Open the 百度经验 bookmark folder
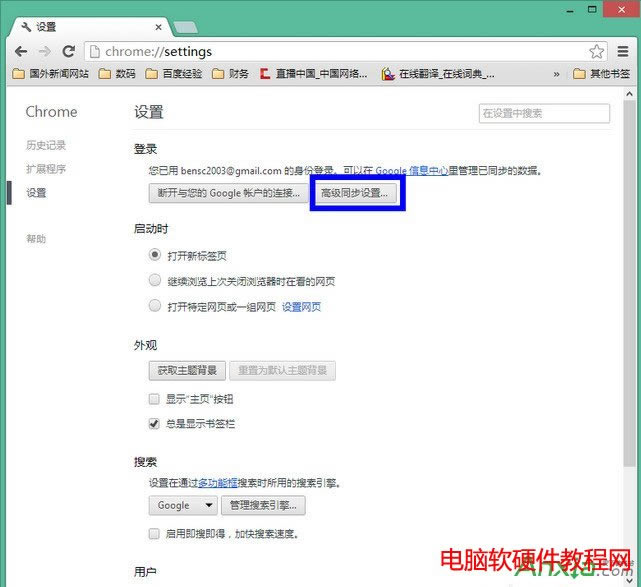This screenshot has width=641, height=587. [x=178, y=74]
